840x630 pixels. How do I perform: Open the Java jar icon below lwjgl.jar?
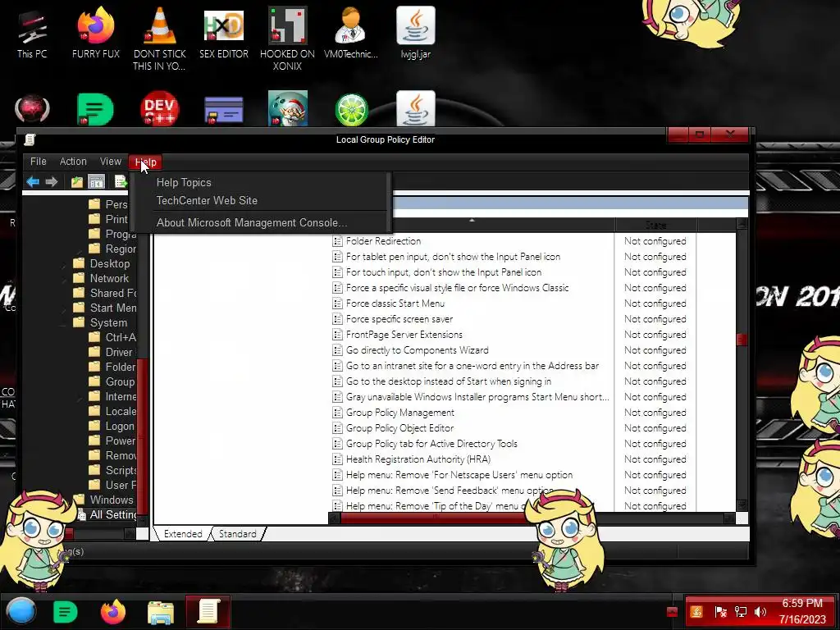click(416, 109)
